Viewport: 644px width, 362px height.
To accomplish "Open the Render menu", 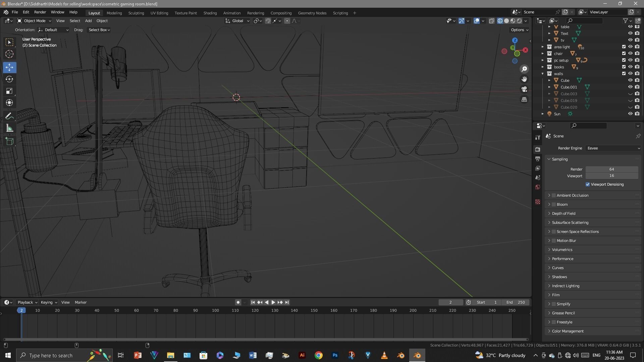I will 40,12.
